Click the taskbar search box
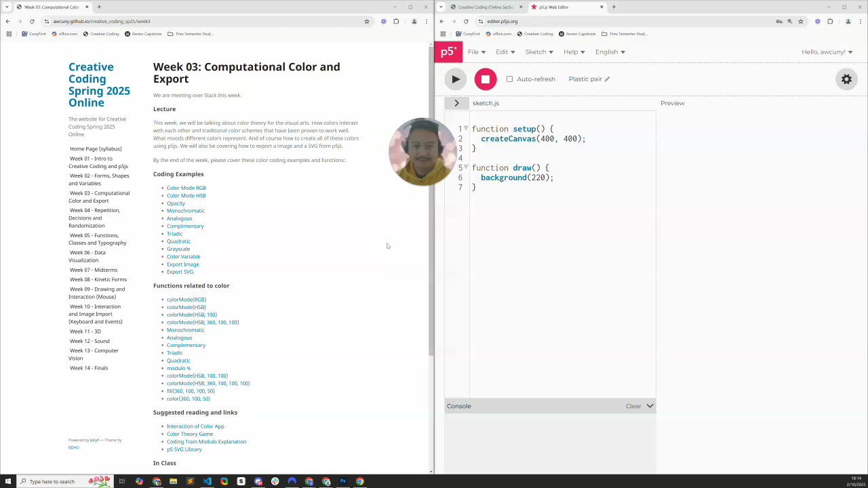Viewport: 868px width, 488px height. 64,481
